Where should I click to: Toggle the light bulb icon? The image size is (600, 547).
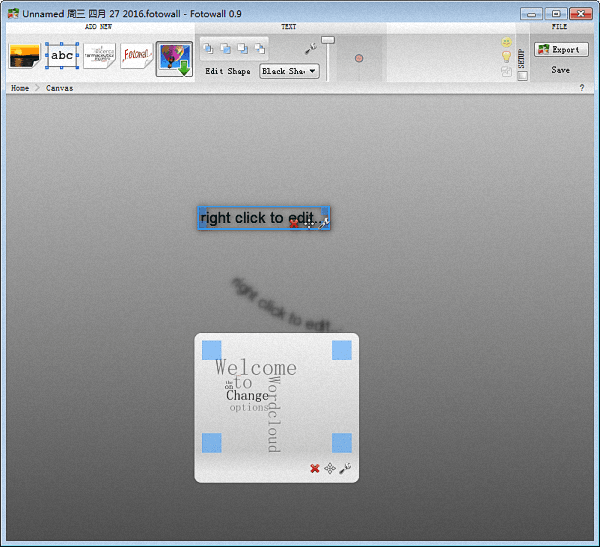tap(507, 57)
